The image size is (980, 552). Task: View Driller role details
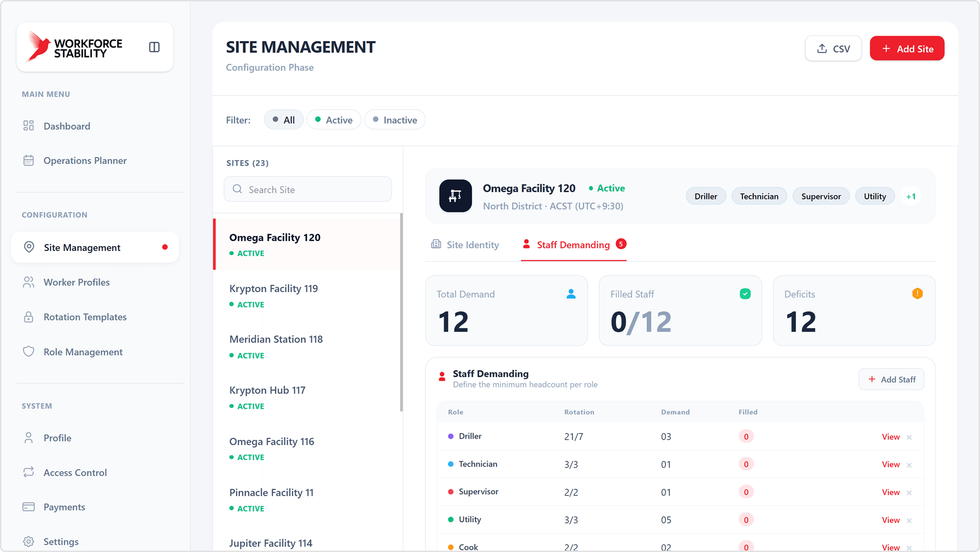(x=891, y=437)
